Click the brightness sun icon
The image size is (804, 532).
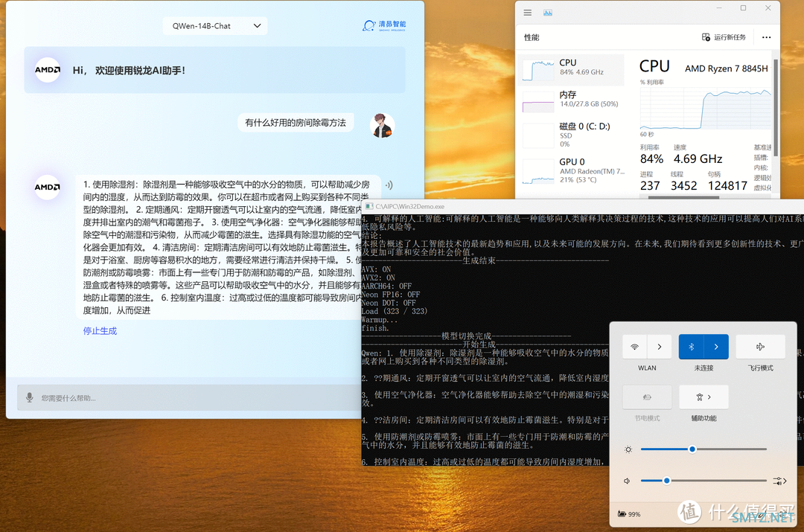(628, 449)
